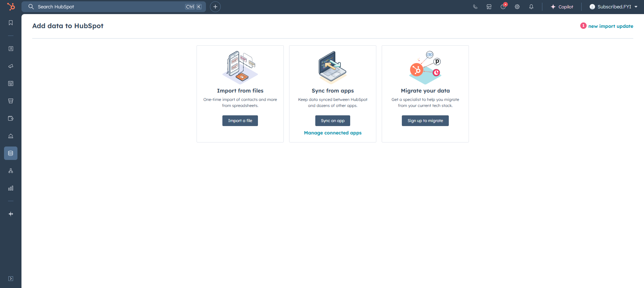Open the Copilot assistant
Image resolution: width=644 pixels, height=288 pixels.
pos(562,7)
